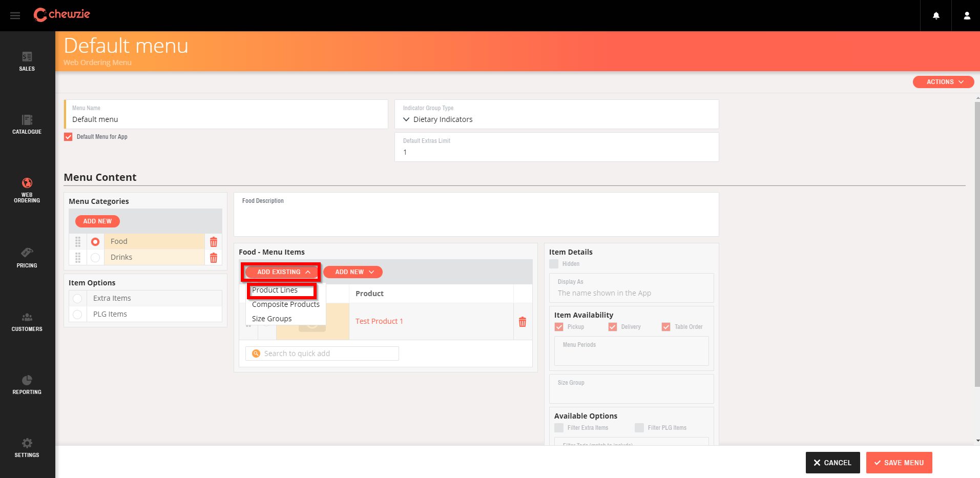Choose Size Groups from the menu

tap(272, 319)
